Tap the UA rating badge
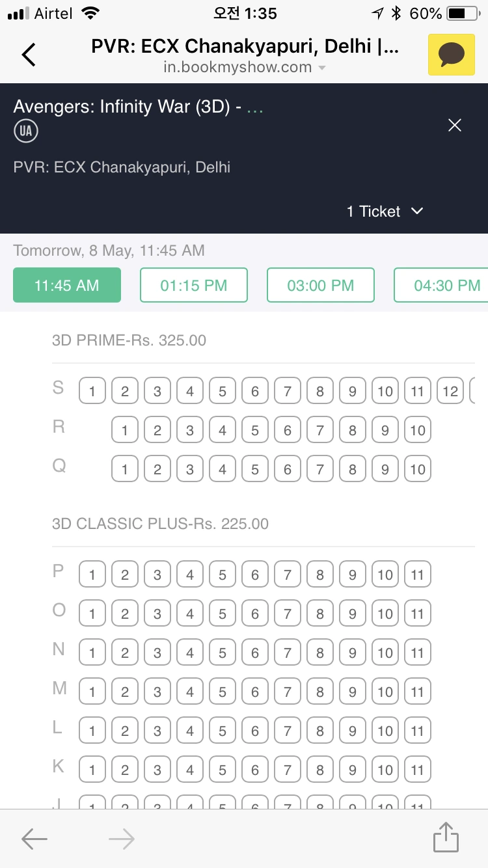 point(26,131)
